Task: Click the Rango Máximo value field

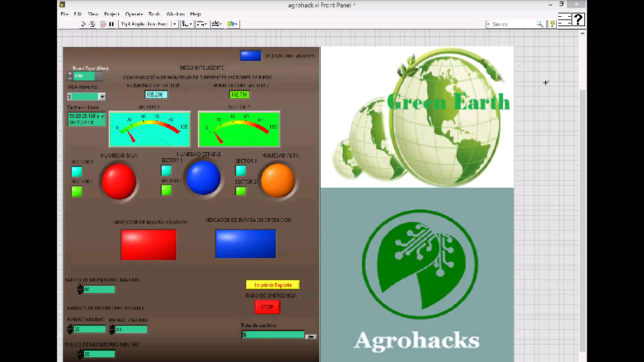Action: coord(131,329)
